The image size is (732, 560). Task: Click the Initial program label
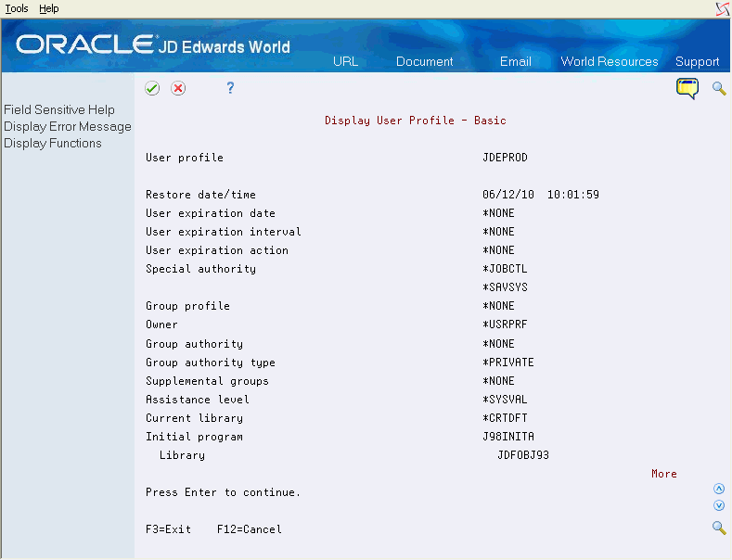[194, 437]
